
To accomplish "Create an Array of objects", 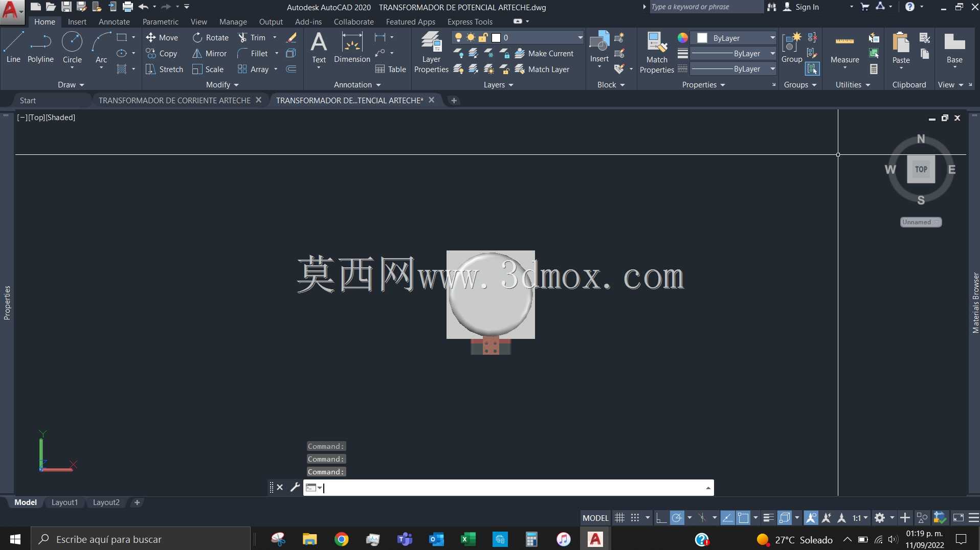I will tap(253, 69).
